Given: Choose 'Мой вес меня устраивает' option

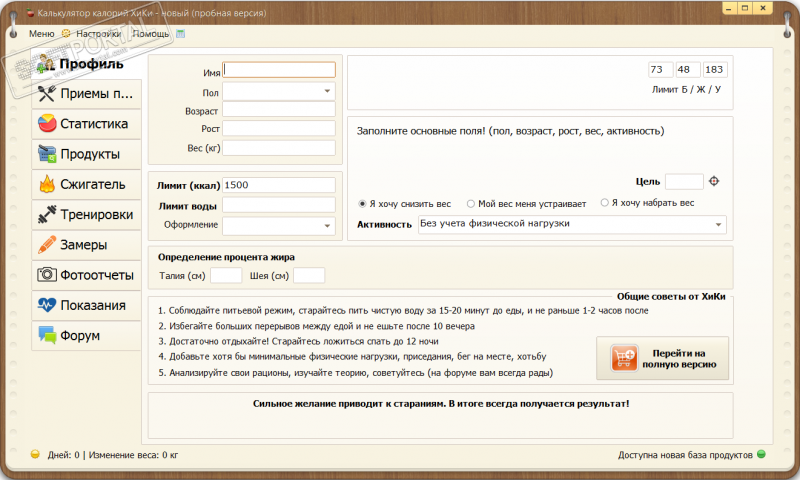Looking at the screenshot, I should point(471,203).
